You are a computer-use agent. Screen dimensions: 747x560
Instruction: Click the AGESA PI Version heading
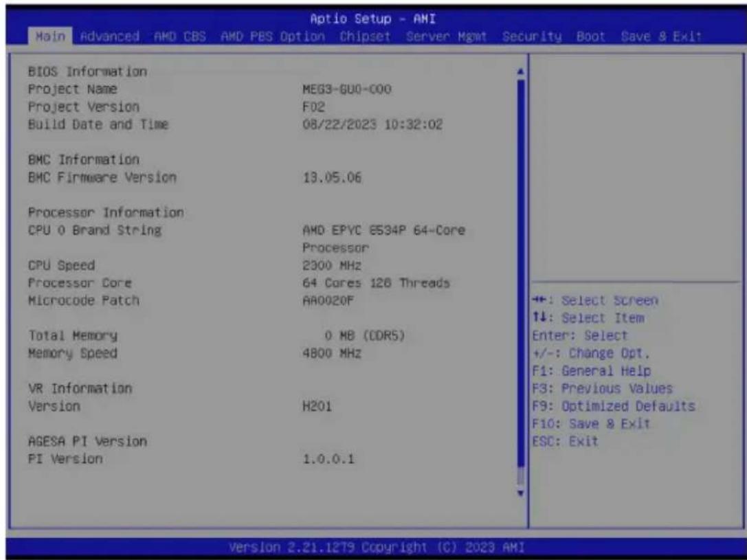(88, 441)
